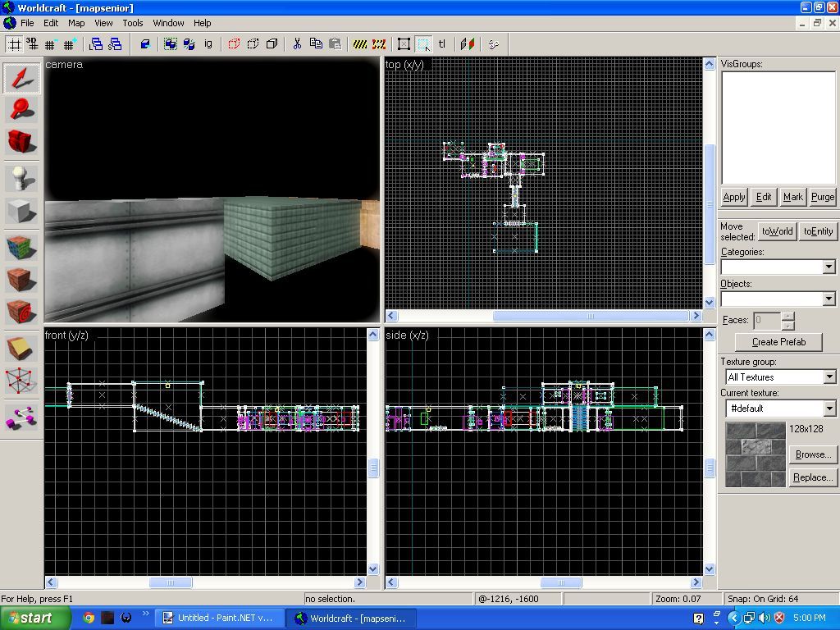Click the VisGroups Apply button
The width and height of the screenshot is (840, 630).
734,197
